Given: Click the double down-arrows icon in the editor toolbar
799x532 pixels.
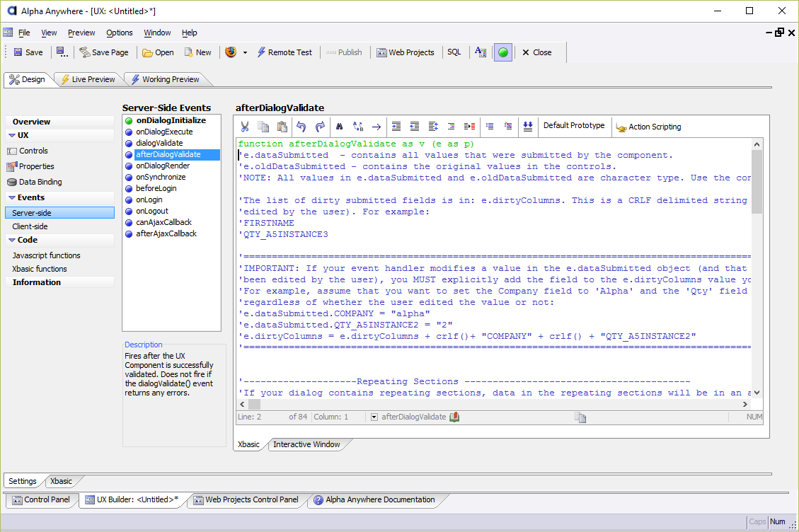Looking at the screenshot, I should pos(528,127).
